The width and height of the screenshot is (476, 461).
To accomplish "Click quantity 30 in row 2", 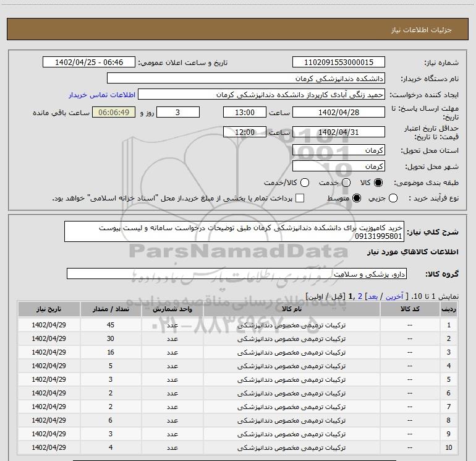I will [111, 338].
